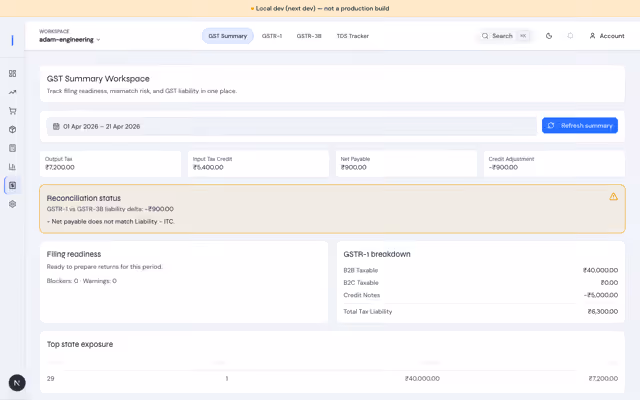Click the Credit Adjustment card
Image resolution: width=640 pixels, height=400 pixels.
click(554, 164)
